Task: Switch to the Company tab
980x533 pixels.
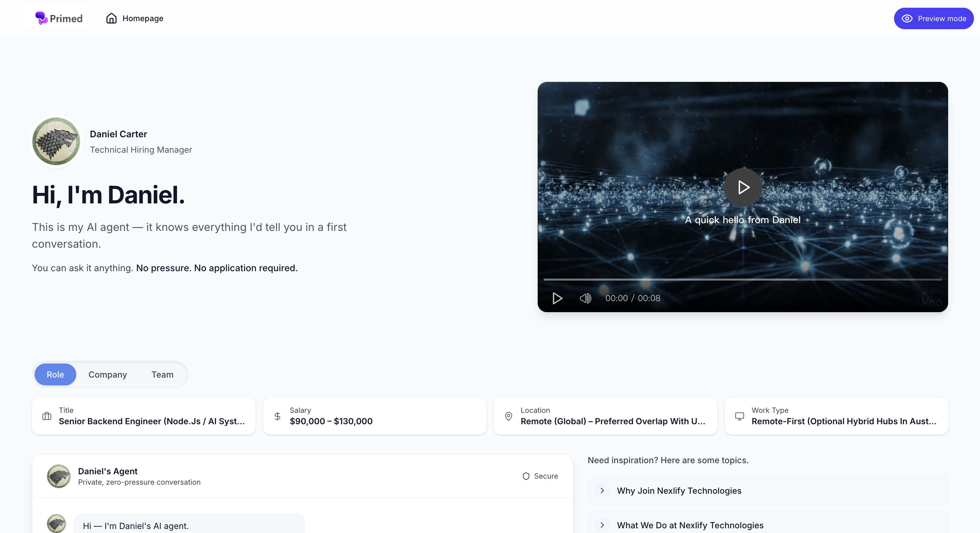Action: tap(108, 375)
